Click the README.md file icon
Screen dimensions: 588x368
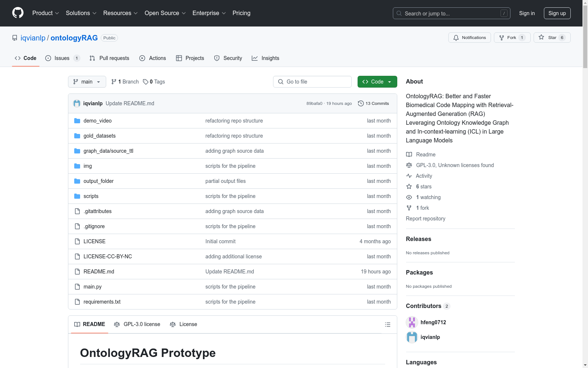pos(77,272)
